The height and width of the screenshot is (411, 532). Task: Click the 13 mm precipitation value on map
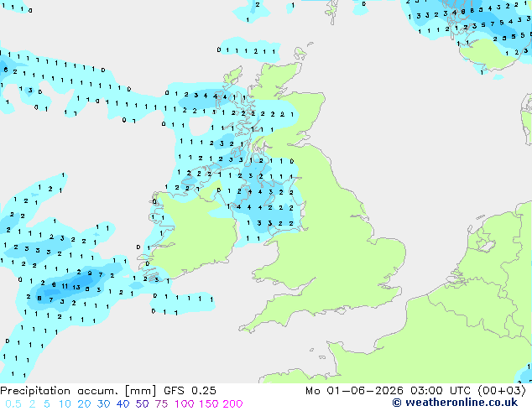coord(76,287)
